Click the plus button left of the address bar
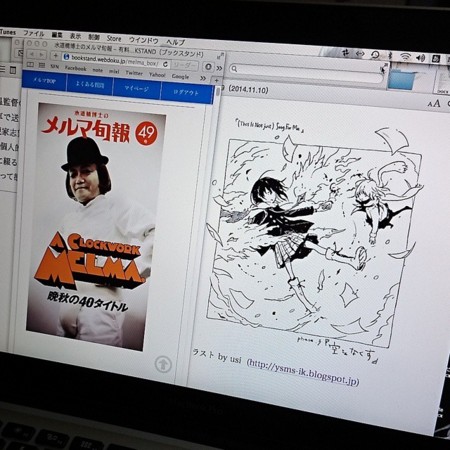The image size is (450, 450). click(x=56, y=56)
